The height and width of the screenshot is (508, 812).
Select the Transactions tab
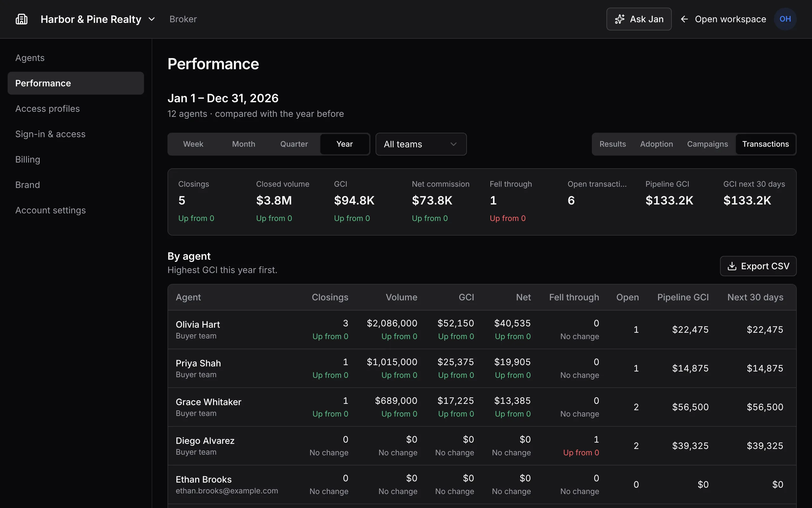click(x=765, y=144)
